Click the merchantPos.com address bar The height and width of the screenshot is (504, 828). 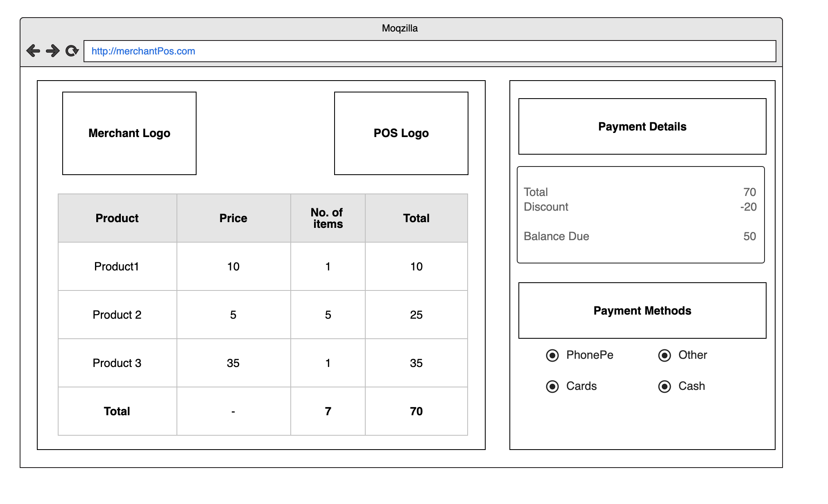pos(429,51)
